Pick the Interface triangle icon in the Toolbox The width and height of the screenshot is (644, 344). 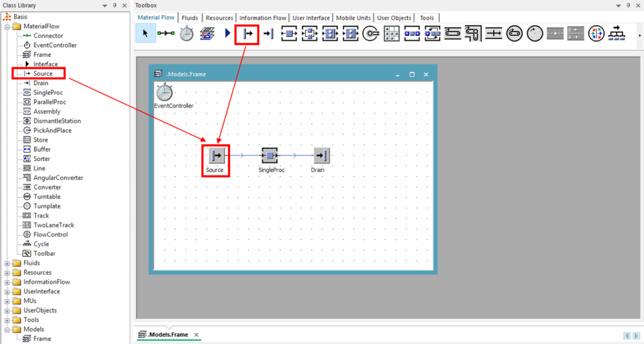click(228, 33)
